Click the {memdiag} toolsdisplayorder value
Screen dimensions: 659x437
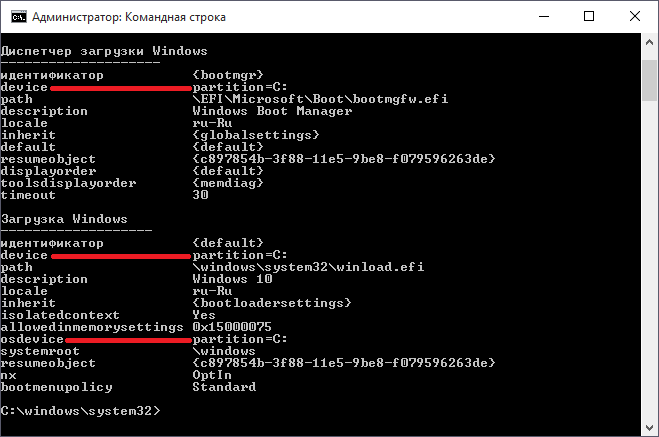tap(229, 183)
